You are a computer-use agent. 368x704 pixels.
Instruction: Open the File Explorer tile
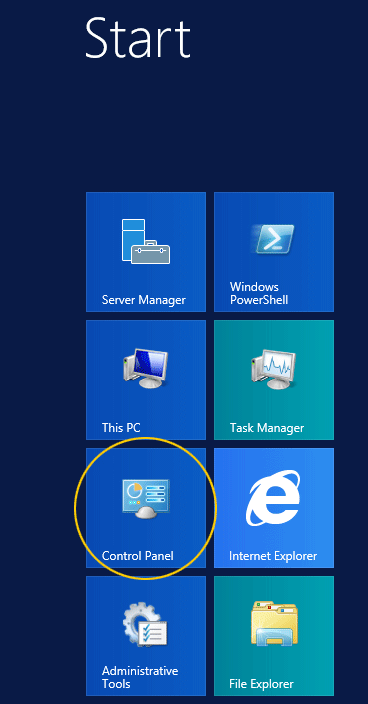point(274,636)
